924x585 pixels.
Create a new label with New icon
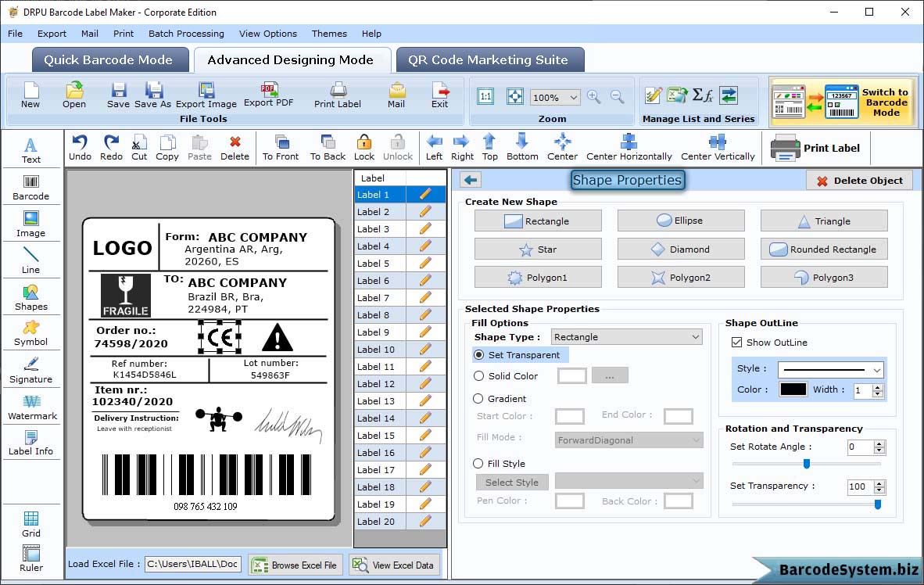(30, 95)
